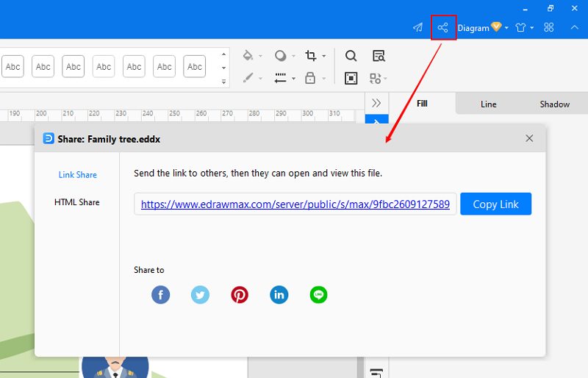Click the Copy Link button
Image resolution: width=588 pixels, height=378 pixels.
[x=495, y=204]
